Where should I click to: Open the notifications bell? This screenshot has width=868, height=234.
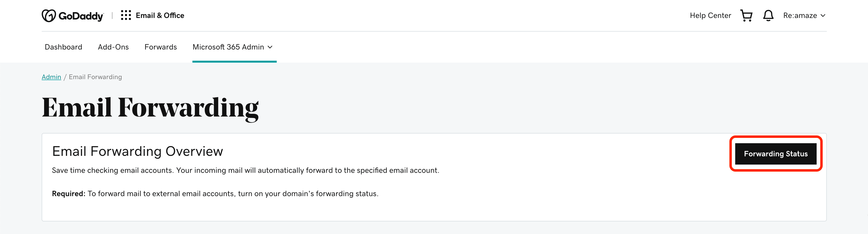coord(768,16)
